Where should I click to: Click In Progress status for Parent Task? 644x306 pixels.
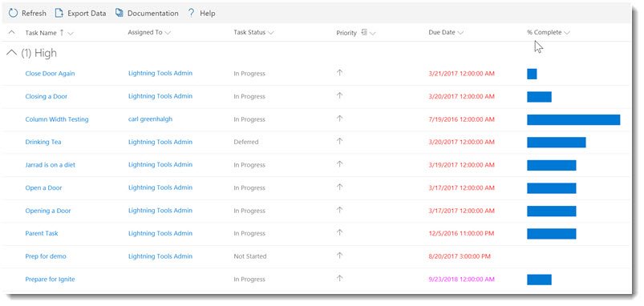tap(249, 233)
